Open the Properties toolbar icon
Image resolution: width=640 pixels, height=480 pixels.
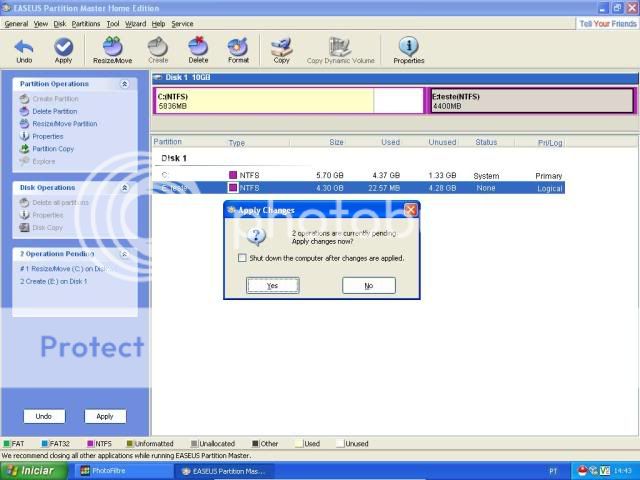coord(409,50)
